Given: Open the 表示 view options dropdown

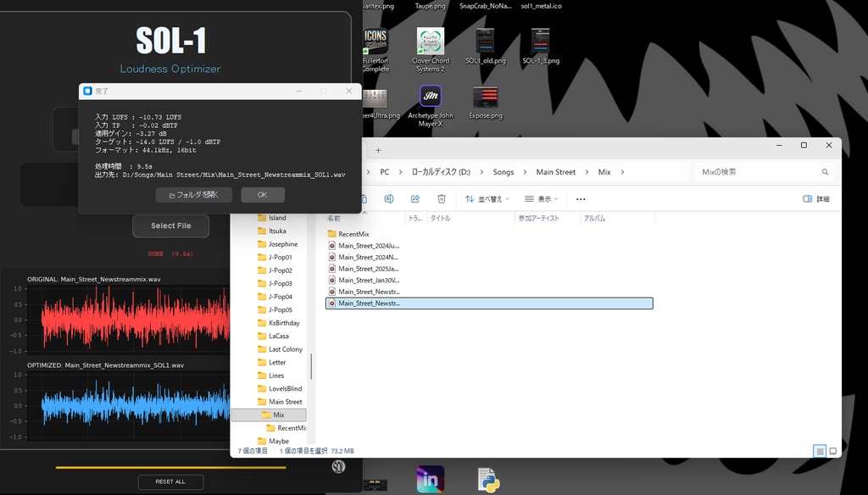Looking at the screenshot, I should click(x=542, y=198).
